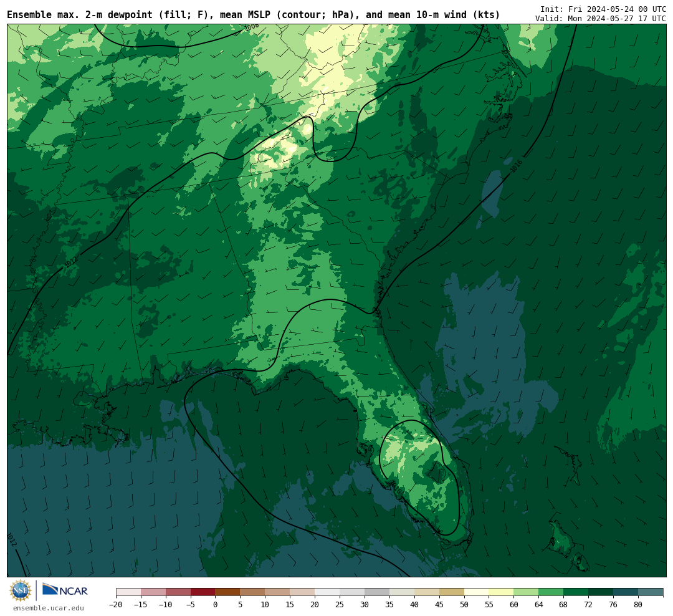The width and height of the screenshot is (673, 616).
Task: Click the 64 colorbar tick label
Action: (x=539, y=604)
